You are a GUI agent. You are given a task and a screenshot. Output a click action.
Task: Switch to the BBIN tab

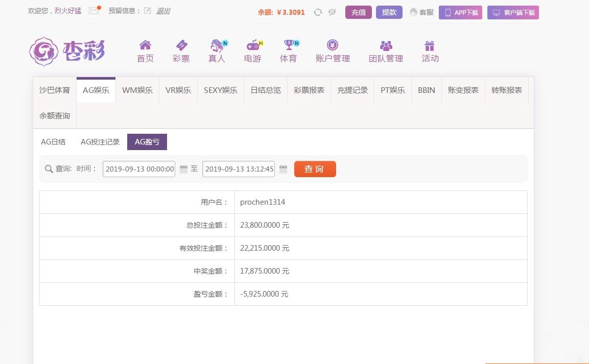[x=426, y=90]
